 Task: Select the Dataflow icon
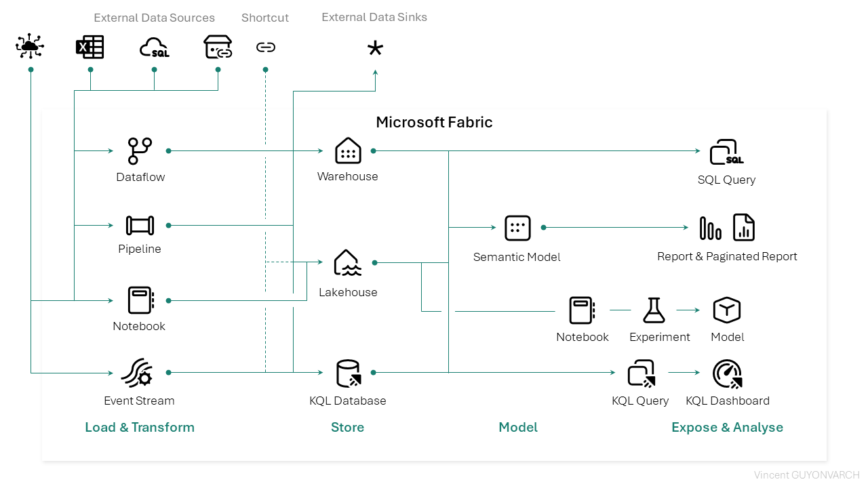(x=140, y=150)
